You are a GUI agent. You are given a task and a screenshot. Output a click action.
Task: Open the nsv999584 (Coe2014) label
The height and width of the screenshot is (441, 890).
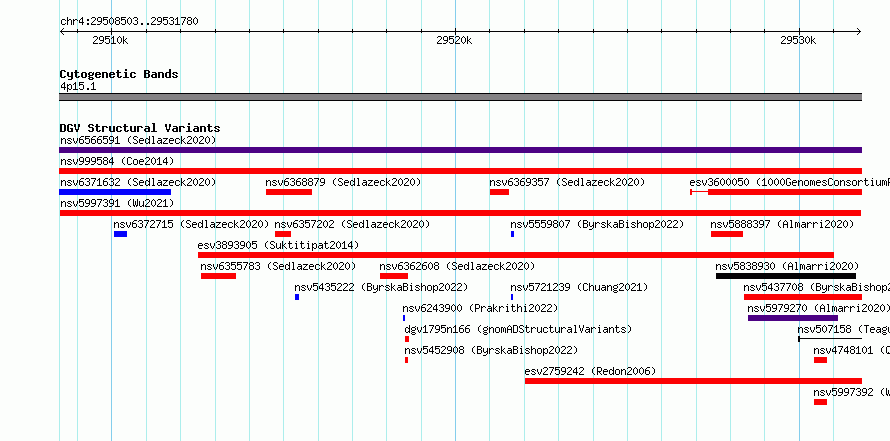click(117, 161)
